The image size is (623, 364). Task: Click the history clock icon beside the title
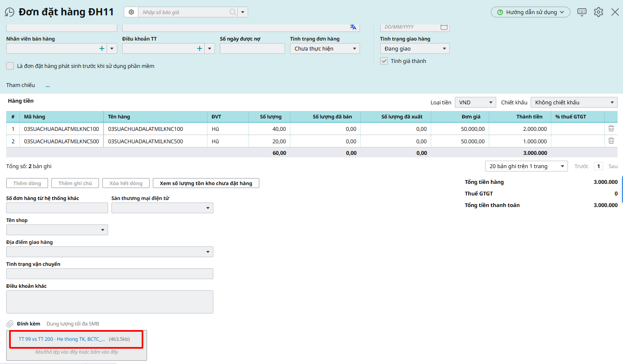(x=10, y=12)
